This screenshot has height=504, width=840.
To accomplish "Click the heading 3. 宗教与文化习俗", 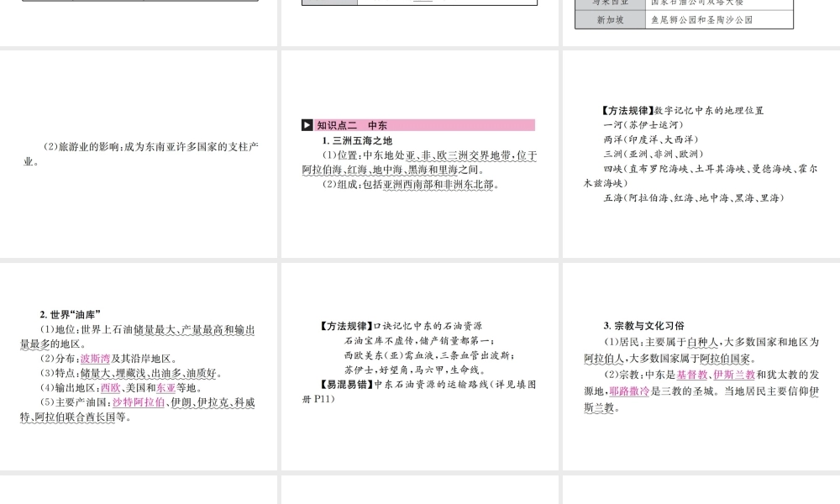I will (x=643, y=326).
